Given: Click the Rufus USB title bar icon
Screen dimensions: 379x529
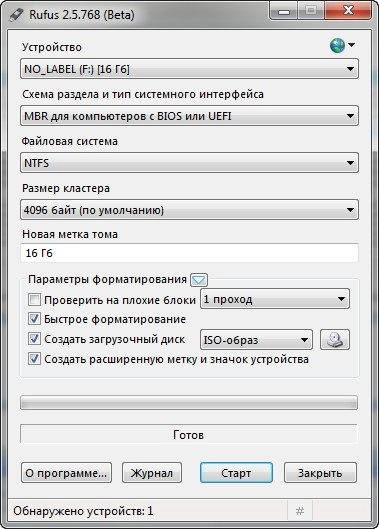Looking at the screenshot, I should tap(16, 15).
